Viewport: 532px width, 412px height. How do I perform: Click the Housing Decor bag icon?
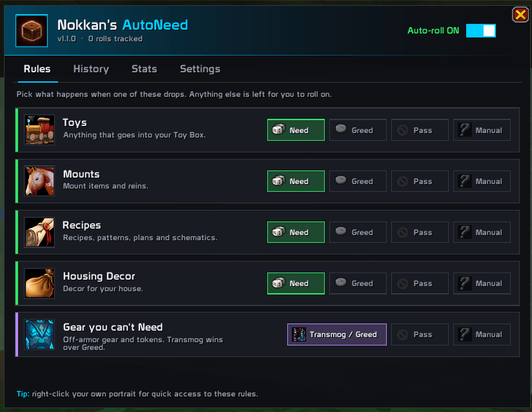[39, 283]
